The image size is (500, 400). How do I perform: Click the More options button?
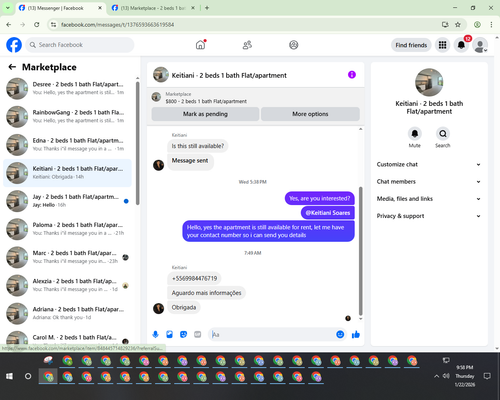coord(310,114)
